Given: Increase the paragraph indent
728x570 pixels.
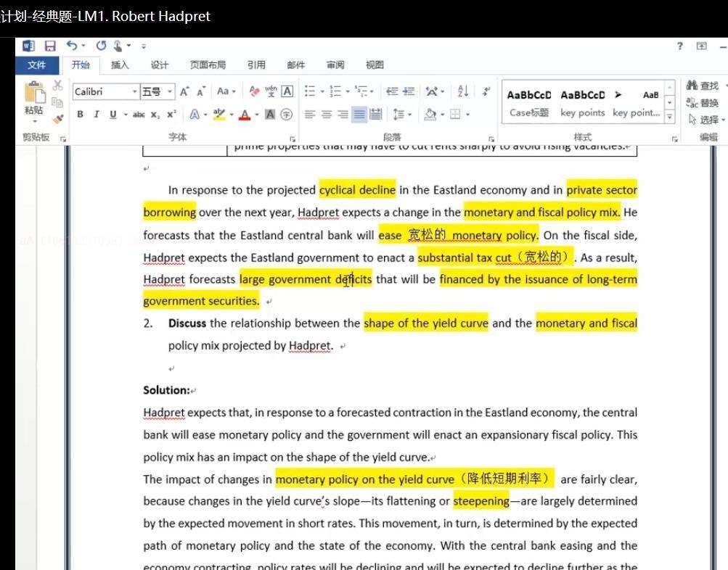Looking at the screenshot, I should click(409, 91).
